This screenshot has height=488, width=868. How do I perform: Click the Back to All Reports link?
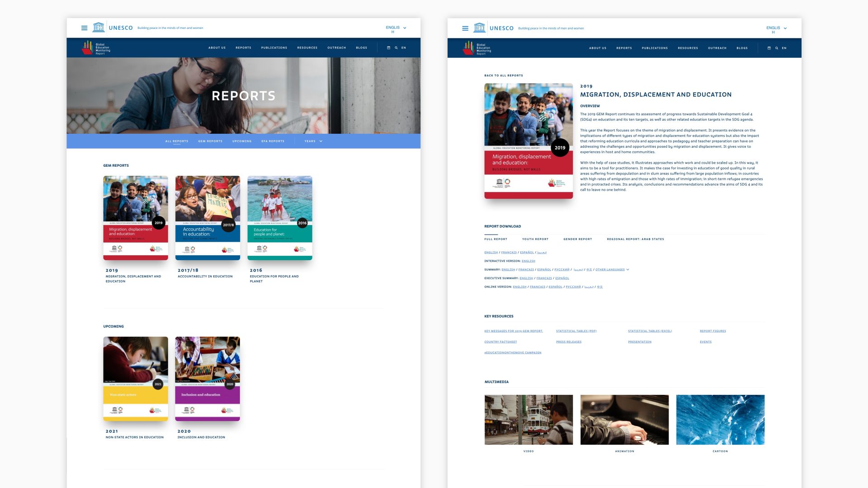click(x=503, y=76)
